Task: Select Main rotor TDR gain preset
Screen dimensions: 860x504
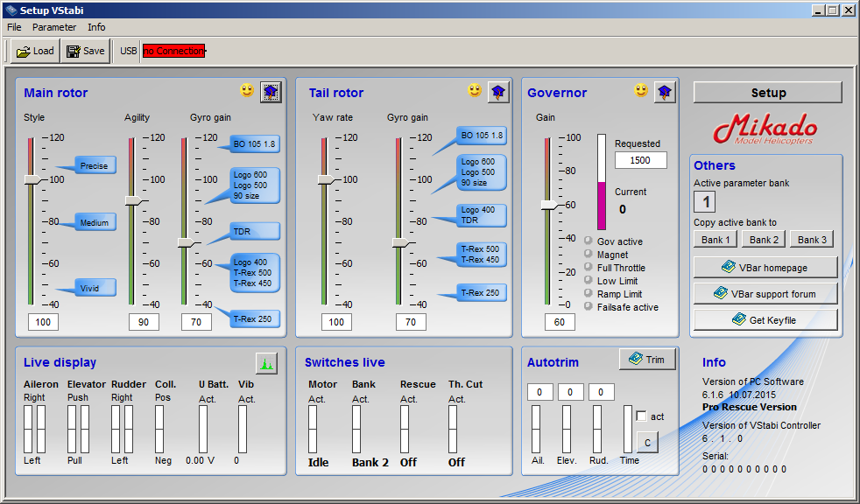Action: pyautogui.click(x=255, y=231)
